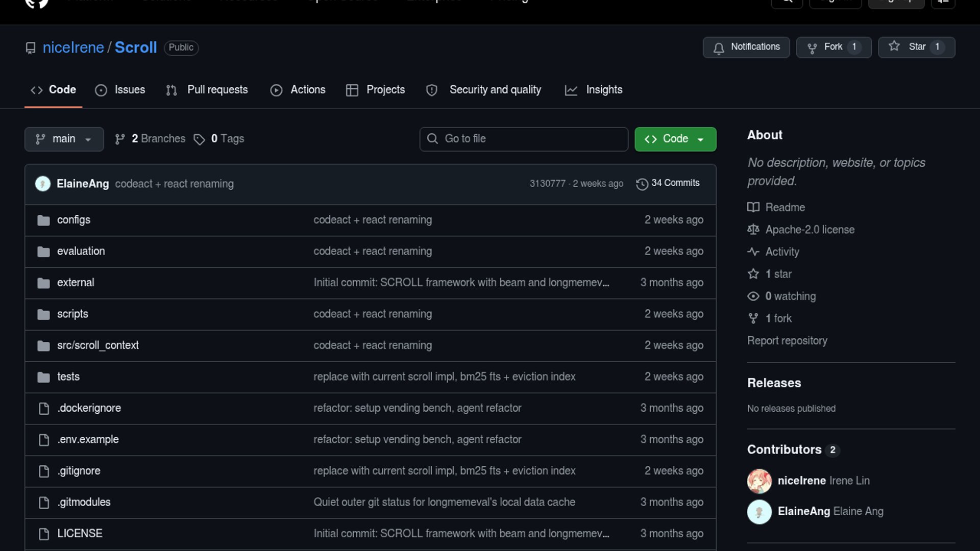980x551 pixels.
Task: Click ElaineAng's avatar in the commit header
Action: point(43,184)
